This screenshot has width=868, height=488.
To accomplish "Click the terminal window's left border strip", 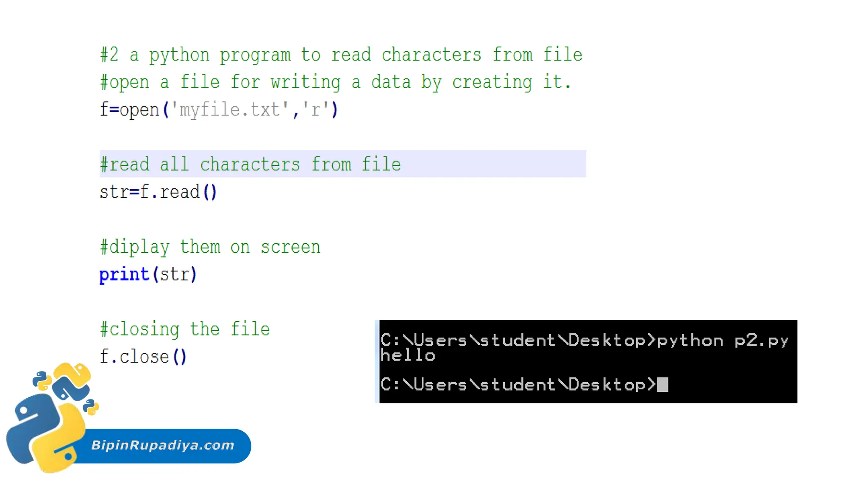I will click(x=377, y=361).
